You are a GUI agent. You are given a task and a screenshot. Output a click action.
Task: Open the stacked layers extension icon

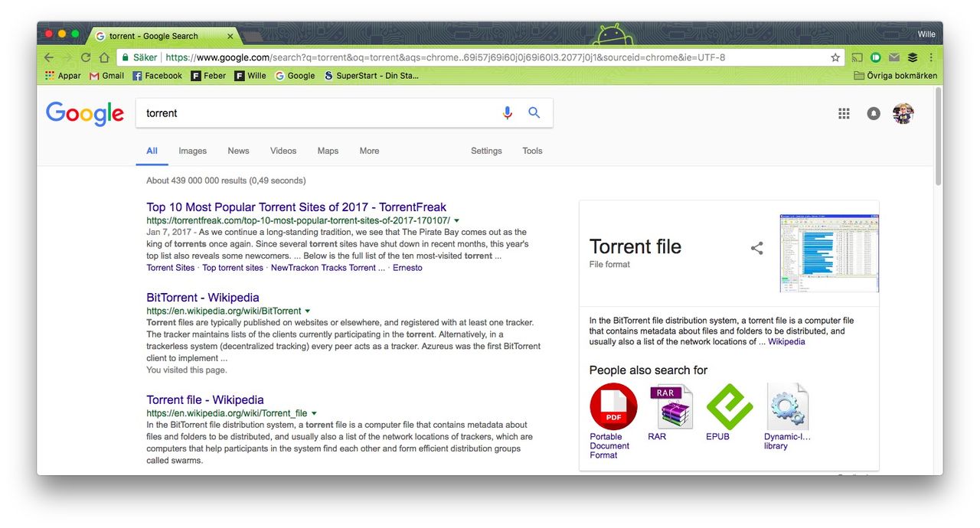(x=913, y=57)
